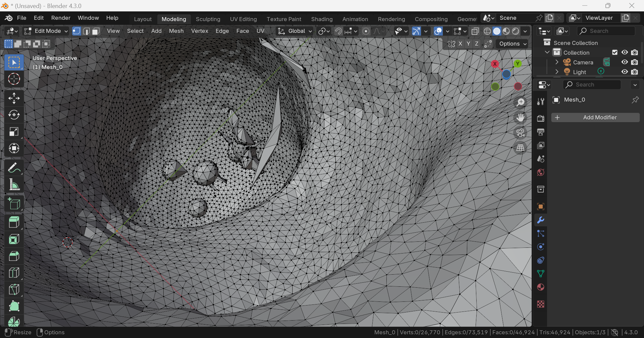Screen dimensions: 644x338
Task: Expand the Camera tree item
Action: pos(557,62)
